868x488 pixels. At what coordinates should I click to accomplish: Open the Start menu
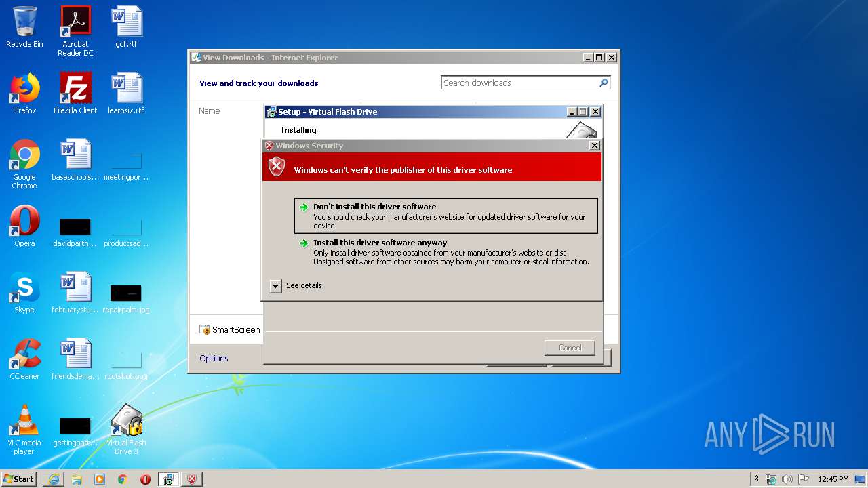pyautogui.click(x=18, y=479)
